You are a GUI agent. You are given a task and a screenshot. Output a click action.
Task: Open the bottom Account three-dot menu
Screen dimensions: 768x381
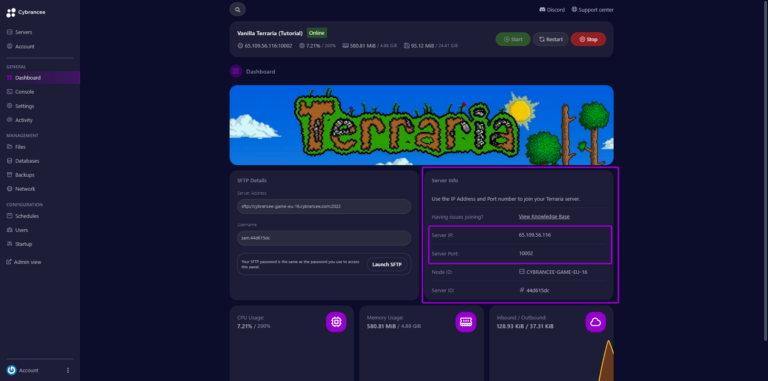pos(68,370)
